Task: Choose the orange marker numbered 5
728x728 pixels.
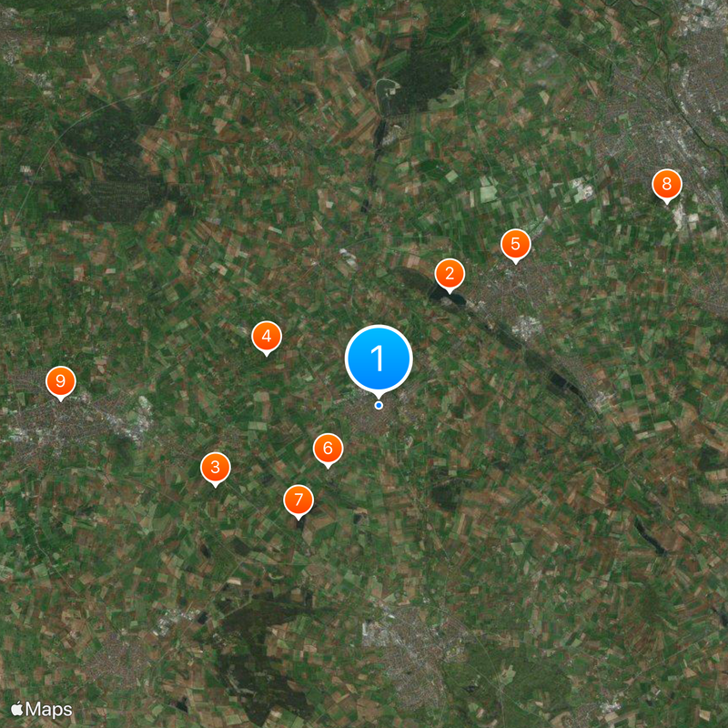Action: coord(515,244)
